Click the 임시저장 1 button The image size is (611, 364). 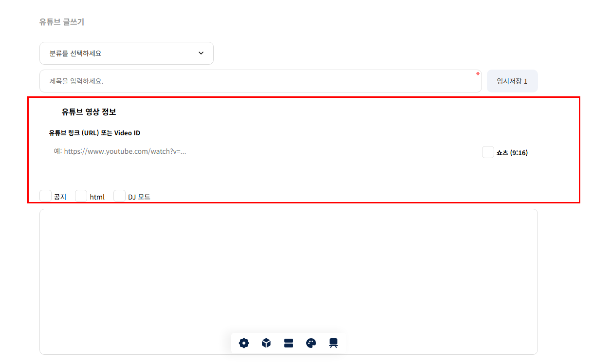pos(512,81)
